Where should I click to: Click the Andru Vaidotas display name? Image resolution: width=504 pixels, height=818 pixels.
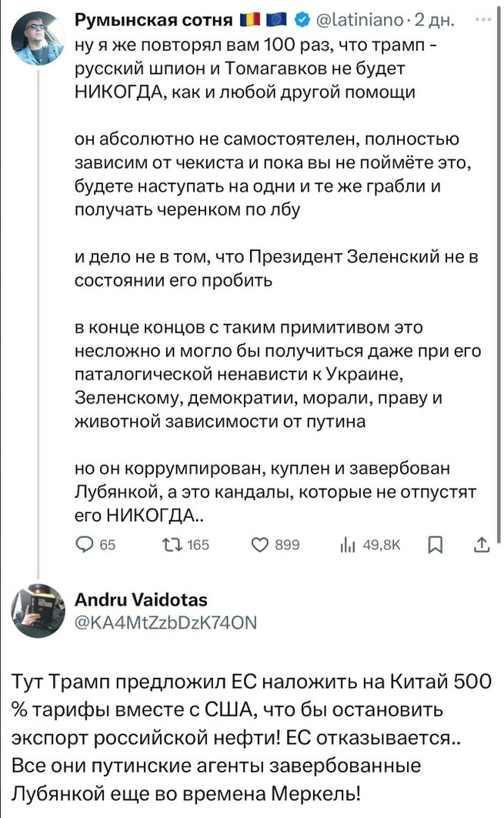140,599
